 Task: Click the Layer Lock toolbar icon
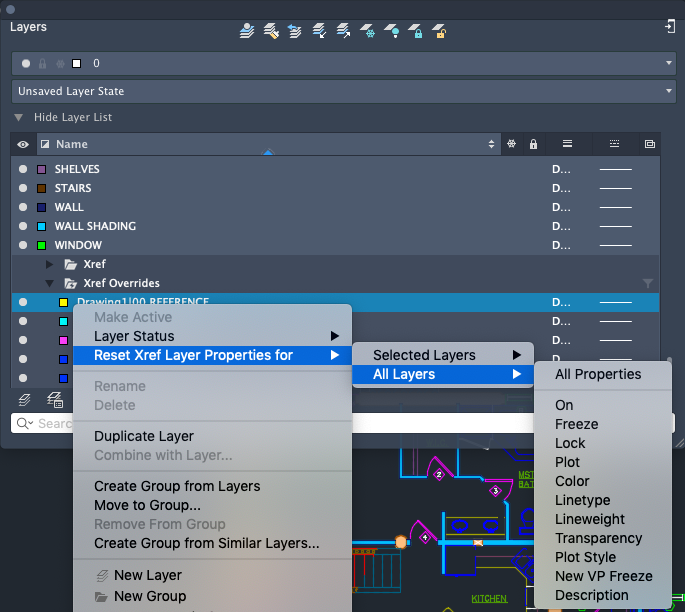[x=415, y=31]
